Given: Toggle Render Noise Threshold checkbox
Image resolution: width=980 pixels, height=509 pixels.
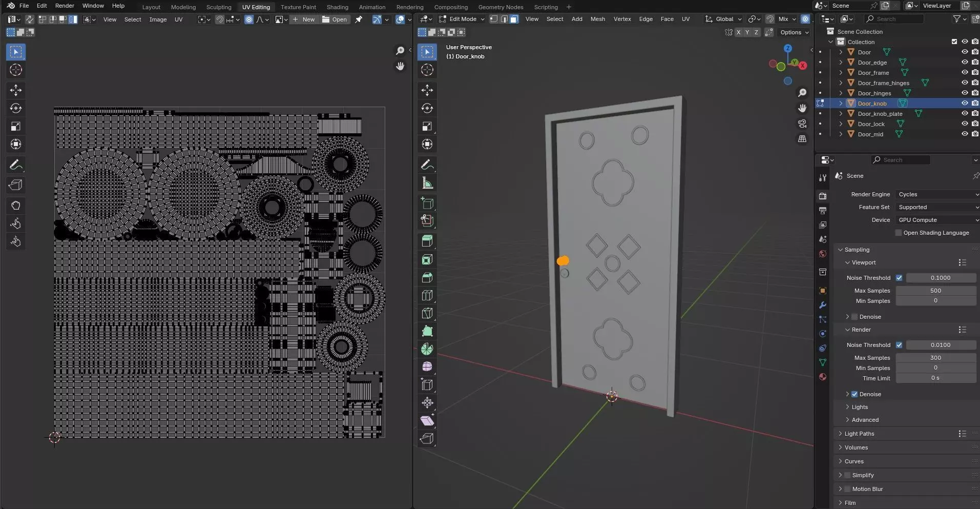Looking at the screenshot, I should point(899,345).
